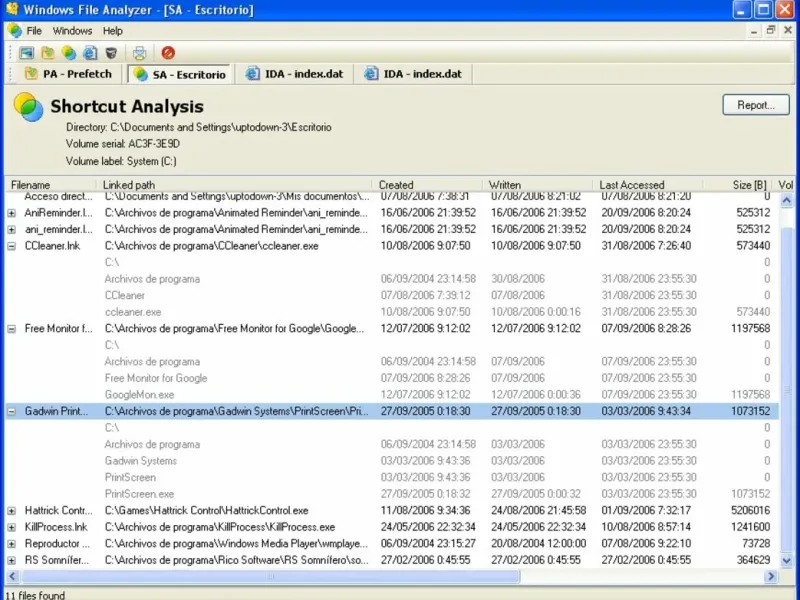Restore the inner document window
Image resolution: width=800 pixels, height=600 pixels.
tap(770, 30)
